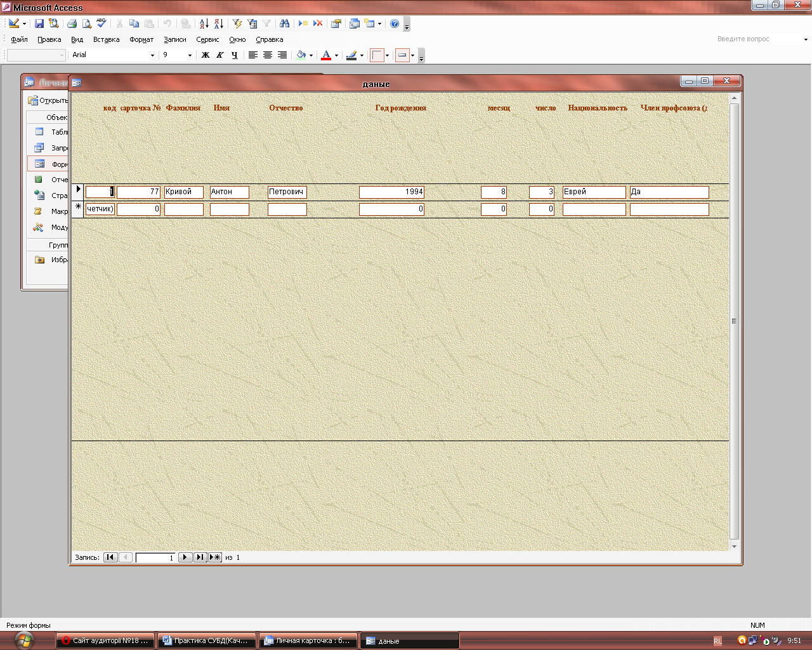Click the New Record toolbar icon
The image size is (812, 650).
(303, 23)
